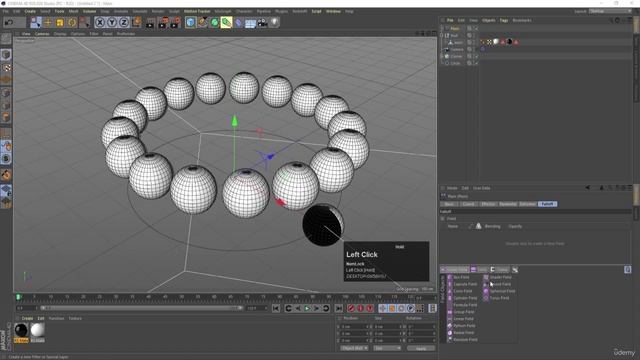The width and height of the screenshot is (640, 360).
Task: Collapse the Field section expander
Action: [443, 218]
